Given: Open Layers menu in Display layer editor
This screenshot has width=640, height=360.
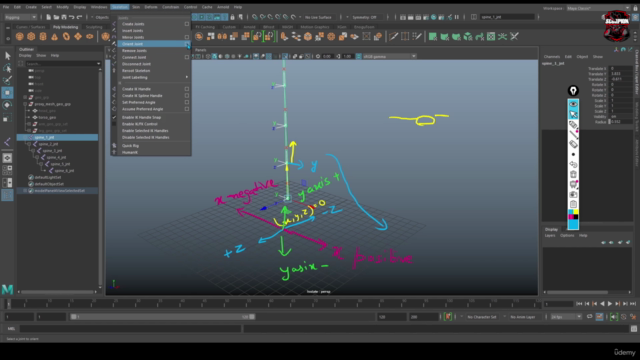Looking at the screenshot, I should tap(550, 236).
